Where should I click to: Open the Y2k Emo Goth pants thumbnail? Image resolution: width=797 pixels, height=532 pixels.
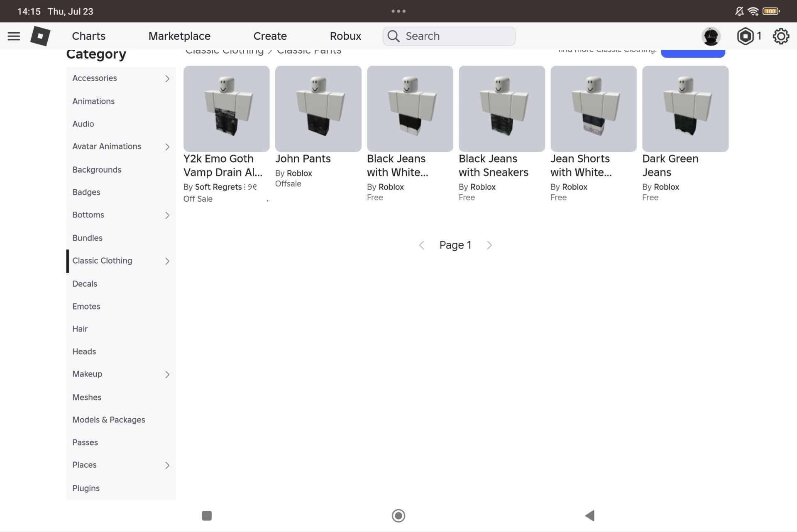[226, 109]
